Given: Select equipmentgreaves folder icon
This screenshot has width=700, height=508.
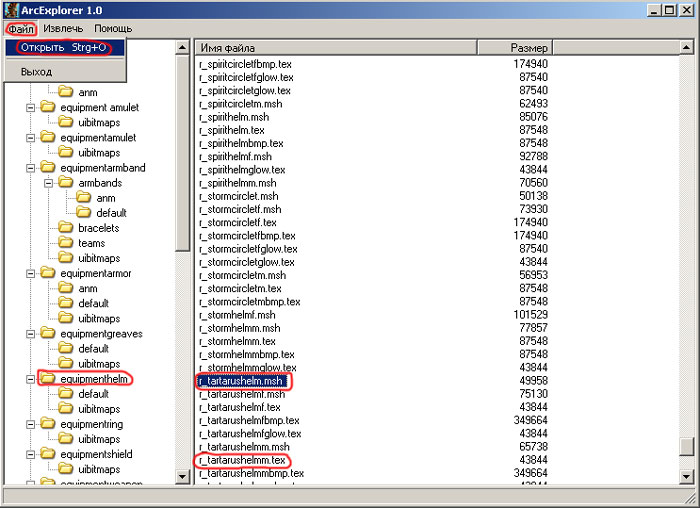Looking at the screenshot, I should click(x=48, y=333).
